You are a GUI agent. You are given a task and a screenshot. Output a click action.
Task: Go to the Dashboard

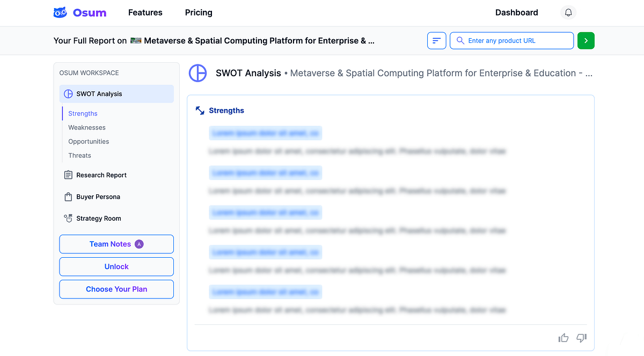tap(516, 13)
